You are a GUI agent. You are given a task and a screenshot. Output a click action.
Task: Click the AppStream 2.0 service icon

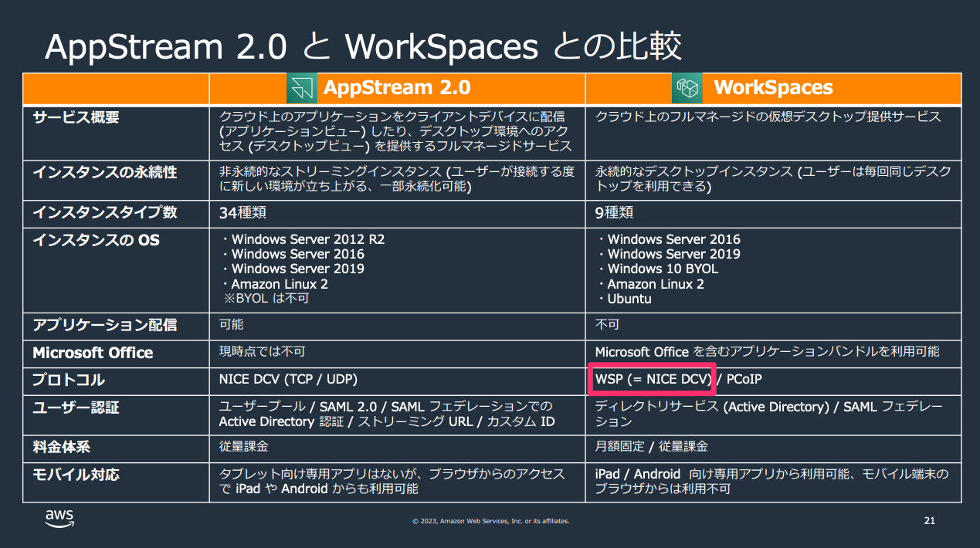(302, 88)
